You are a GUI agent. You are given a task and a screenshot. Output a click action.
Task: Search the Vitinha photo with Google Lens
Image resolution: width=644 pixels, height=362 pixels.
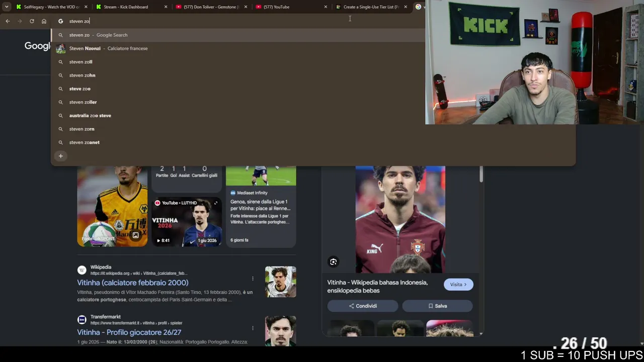(x=333, y=262)
